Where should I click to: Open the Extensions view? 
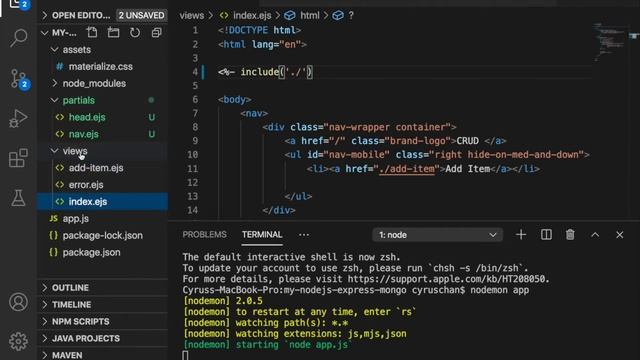18,158
